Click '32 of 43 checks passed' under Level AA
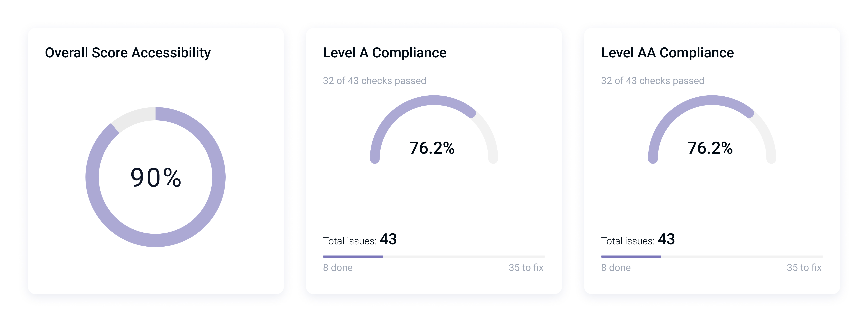This screenshot has width=868, height=322. coord(653,80)
